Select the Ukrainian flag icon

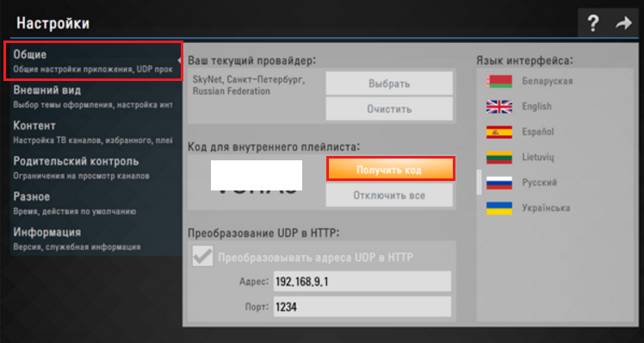point(499,208)
